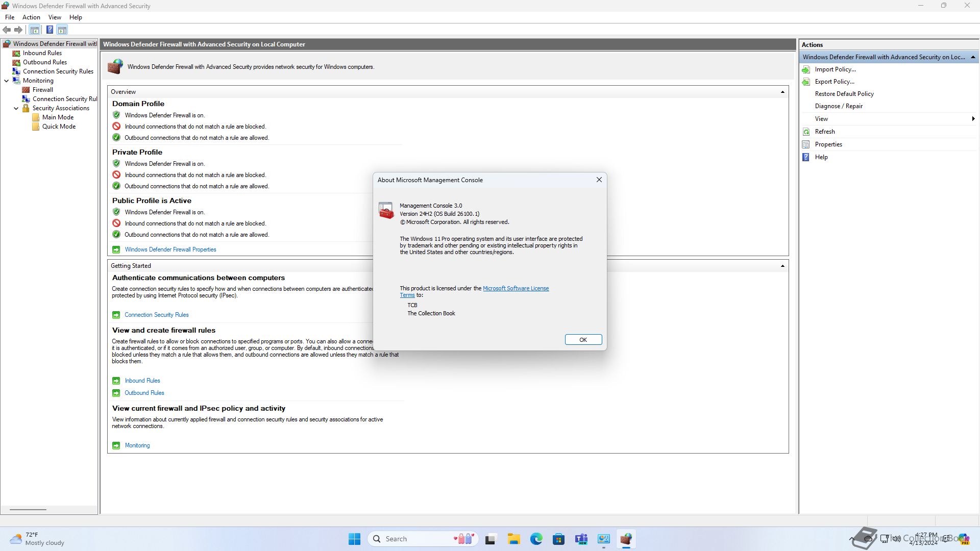Click the green arrow beside Monitoring link
Viewport: 980px width, 551px height.
(116, 445)
